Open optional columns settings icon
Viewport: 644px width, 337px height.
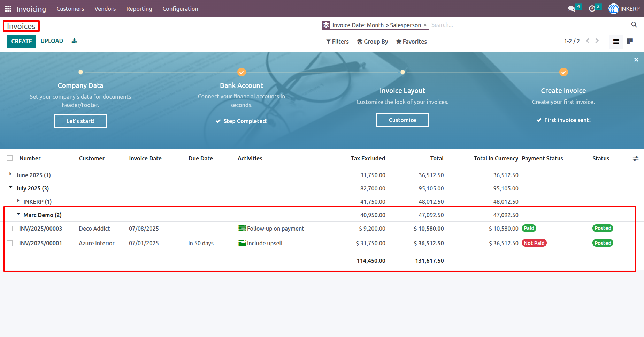coord(636,158)
